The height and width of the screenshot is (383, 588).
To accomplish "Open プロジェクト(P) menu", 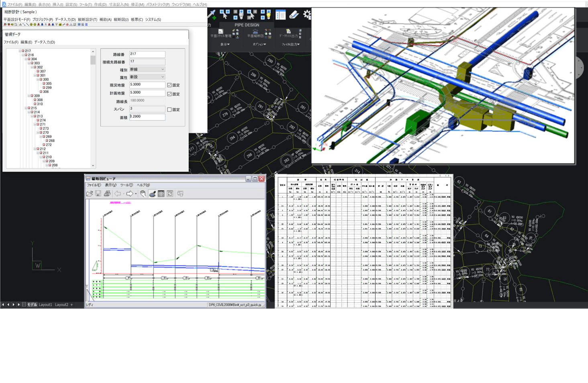I will click(43, 19).
